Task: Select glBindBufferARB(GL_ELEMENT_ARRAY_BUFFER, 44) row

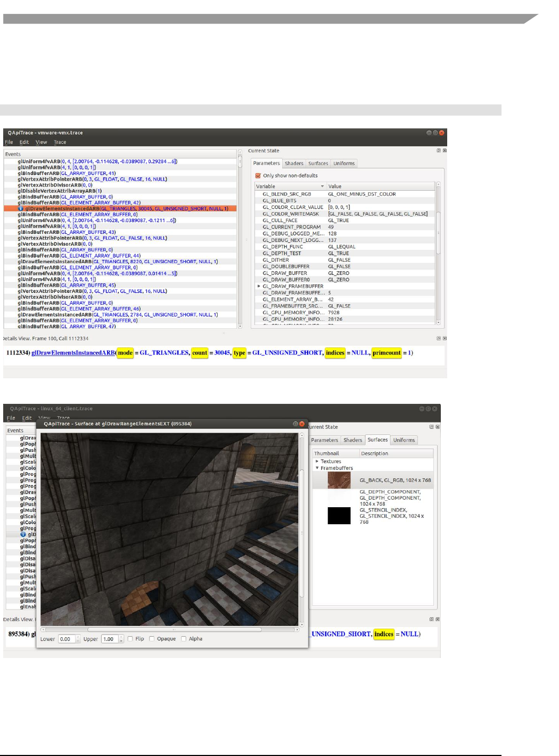Action: 120,256
